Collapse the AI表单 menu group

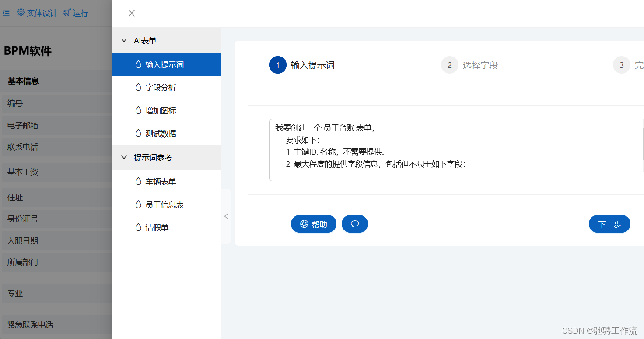coord(166,40)
